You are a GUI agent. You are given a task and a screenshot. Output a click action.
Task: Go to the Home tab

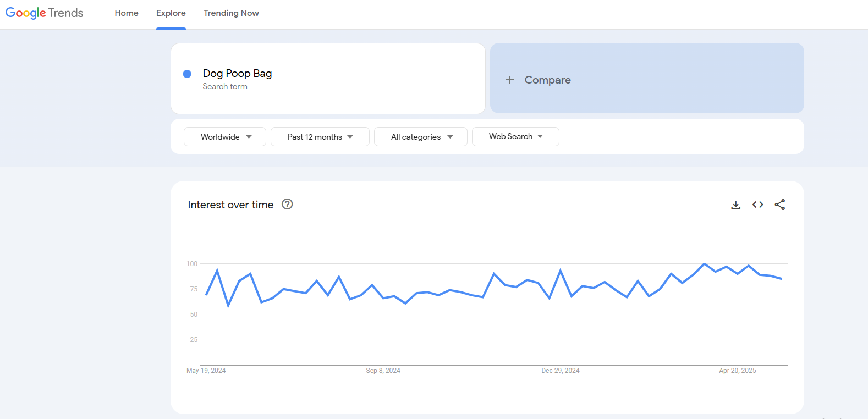[x=127, y=13]
